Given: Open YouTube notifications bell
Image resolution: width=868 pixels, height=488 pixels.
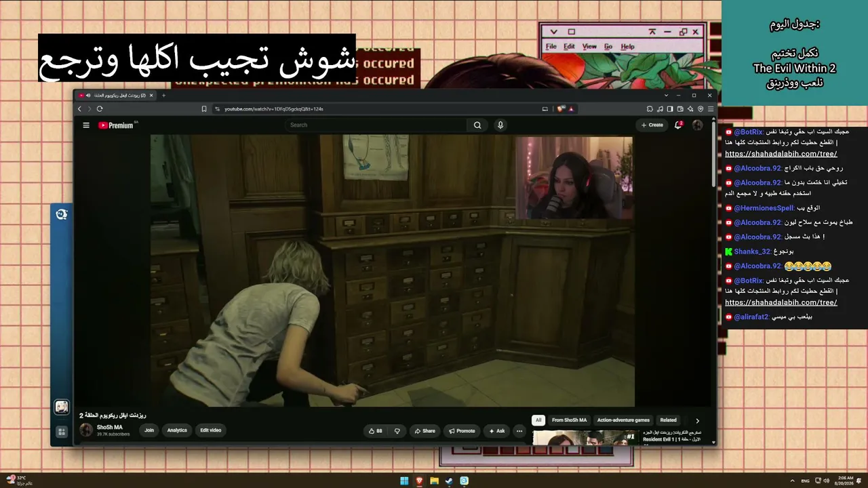Looking at the screenshot, I should pyautogui.click(x=678, y=125).
